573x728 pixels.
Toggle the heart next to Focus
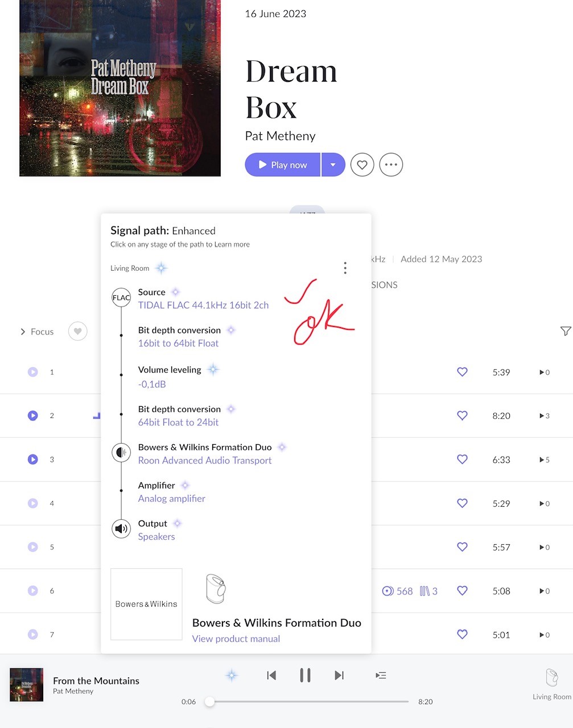(77, 331)
